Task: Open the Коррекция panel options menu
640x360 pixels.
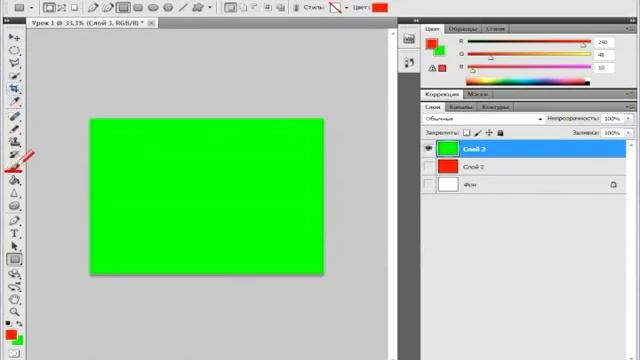Action: [630, 94]
